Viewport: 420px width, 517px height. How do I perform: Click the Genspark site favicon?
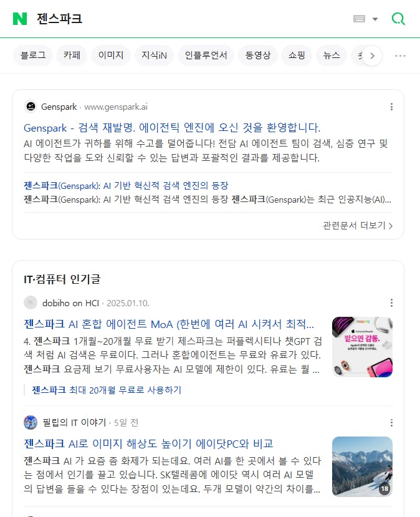pyautogui.click(x=31, y=107)
